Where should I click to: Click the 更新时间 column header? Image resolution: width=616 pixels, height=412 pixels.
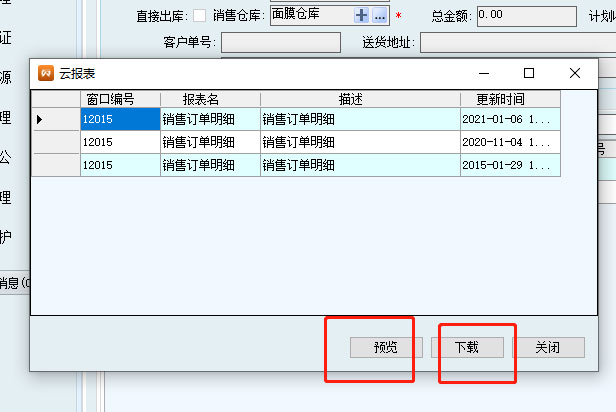510,99
